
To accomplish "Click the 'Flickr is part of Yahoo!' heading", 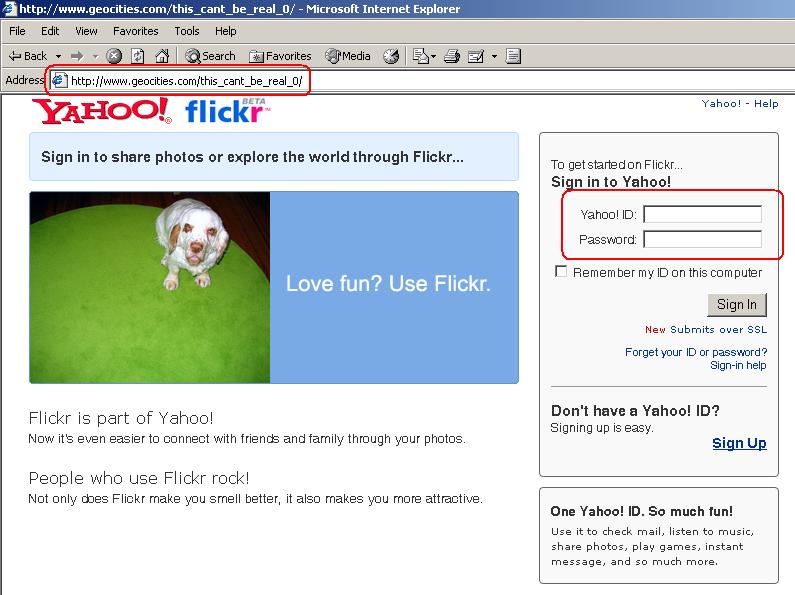I will point(121,418).
